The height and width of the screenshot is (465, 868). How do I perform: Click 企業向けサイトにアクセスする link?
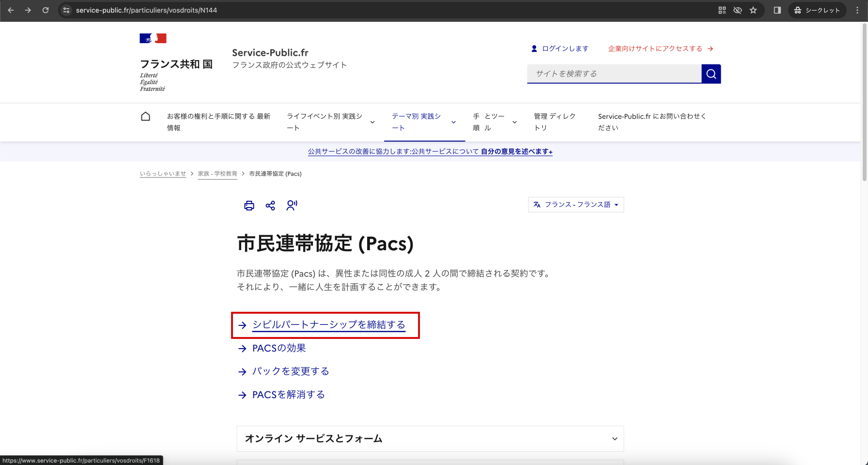coord(661,48)
